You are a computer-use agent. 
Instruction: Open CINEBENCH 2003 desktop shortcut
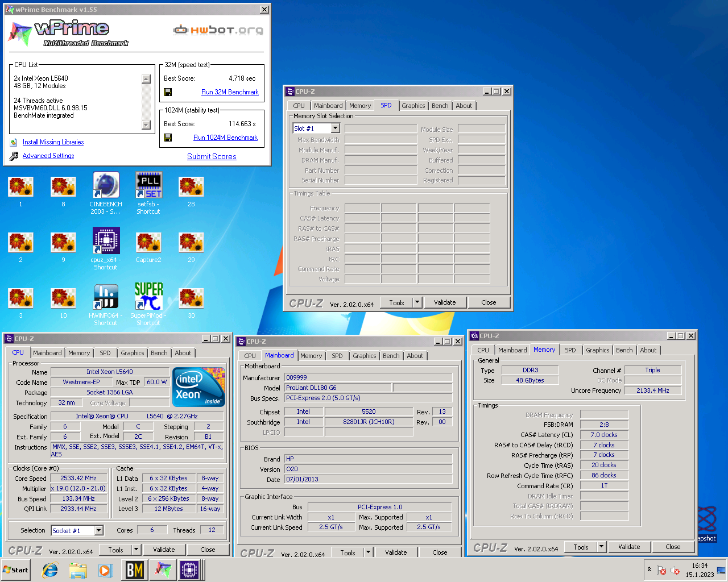[x=106, y=193]
